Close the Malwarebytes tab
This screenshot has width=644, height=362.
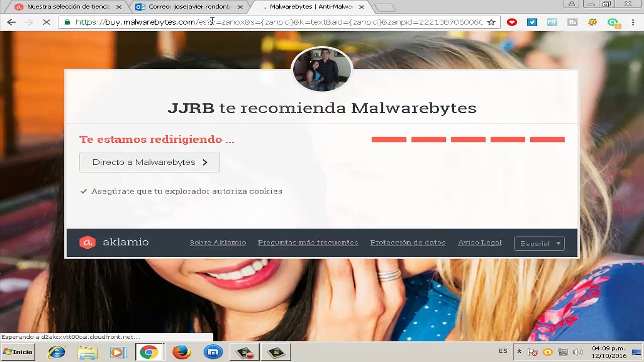[361, 7]
